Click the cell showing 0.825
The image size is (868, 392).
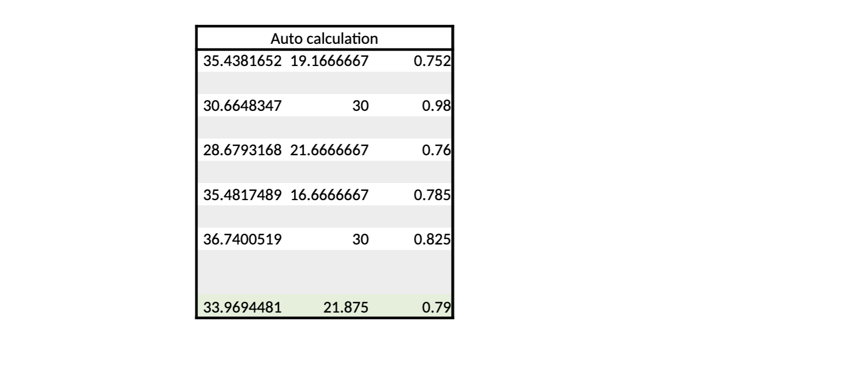(412, 239)
